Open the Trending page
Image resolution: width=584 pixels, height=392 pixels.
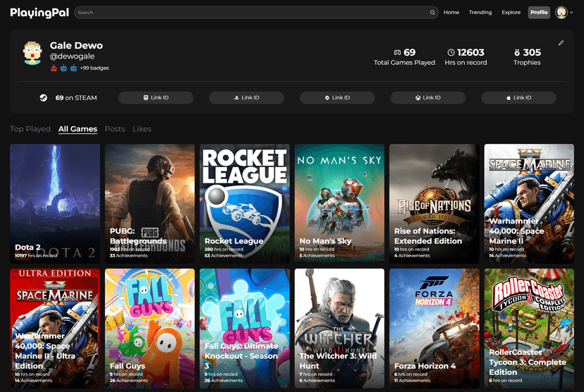click(480, 12)
